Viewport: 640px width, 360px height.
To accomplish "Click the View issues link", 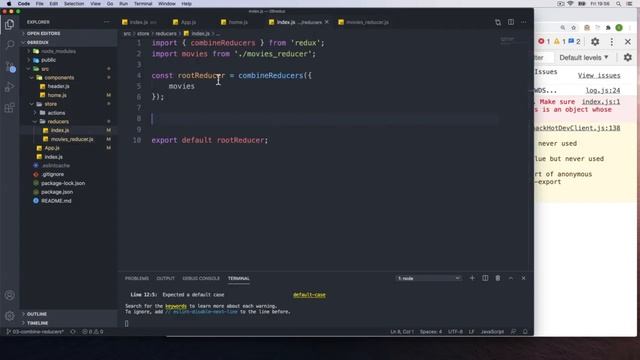I will pos(599,76).
